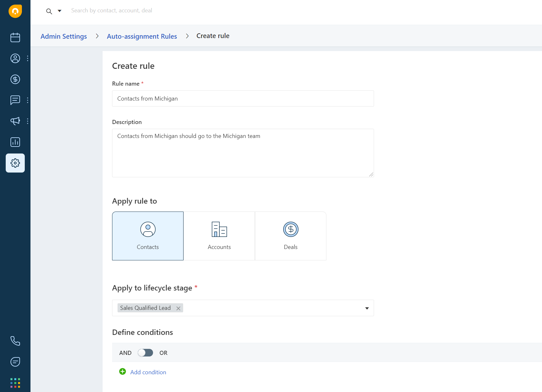The height and width of the screenshot is (392, 542).
Task: Toggle the AND/OR condition switch
Action: [x=145, y=353]
